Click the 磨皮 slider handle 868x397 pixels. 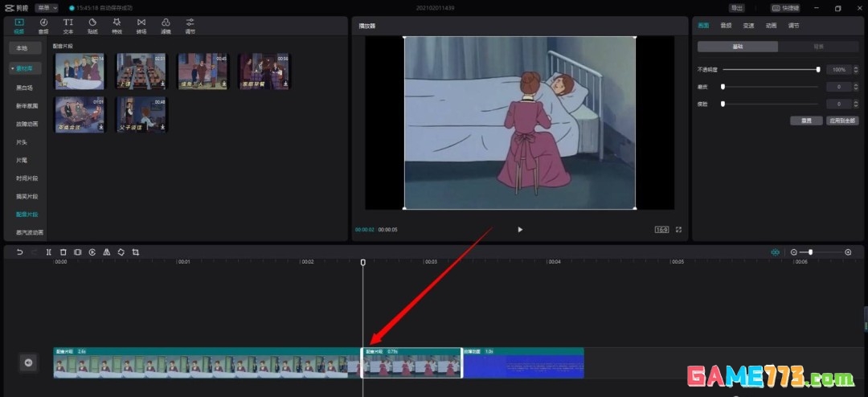point(723,86)
